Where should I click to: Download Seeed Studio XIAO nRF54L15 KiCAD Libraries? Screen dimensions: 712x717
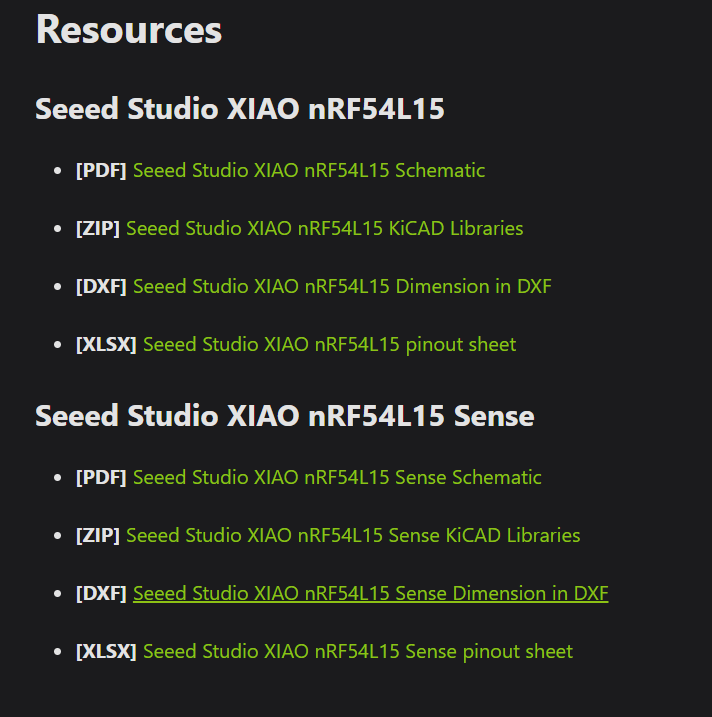tap(324, 229)
